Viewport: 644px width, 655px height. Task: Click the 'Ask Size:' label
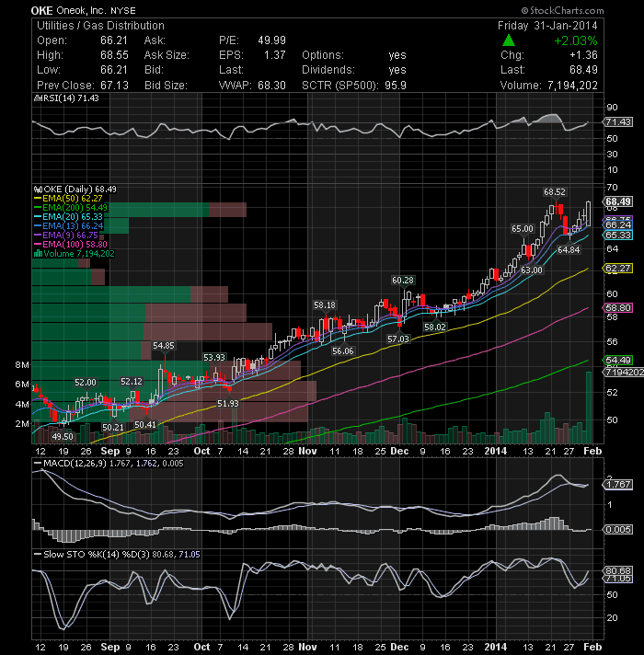click(167, 55)
